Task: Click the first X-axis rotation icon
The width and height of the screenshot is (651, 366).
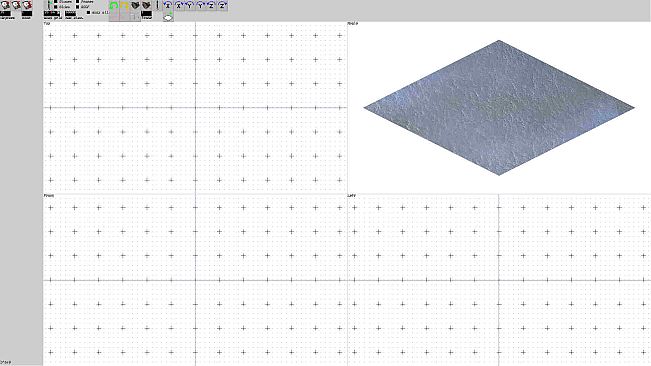Action: pos(168,5)
